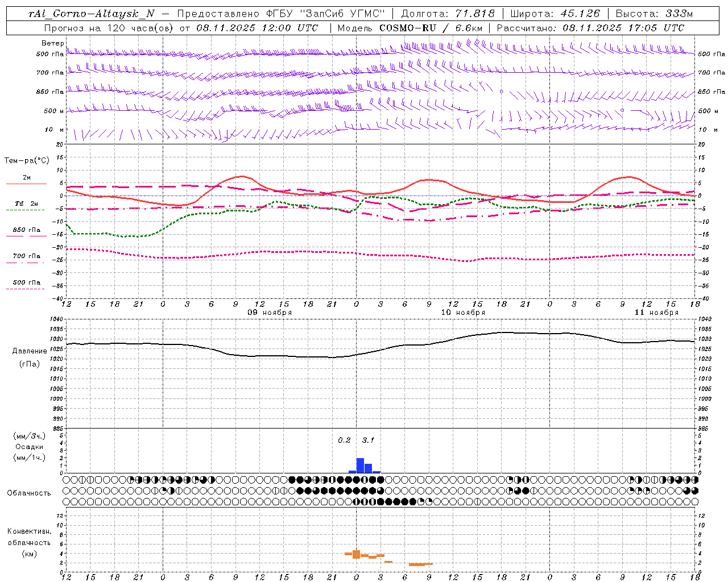The height and width of the screenshot is (582, 728).
Task: Click the left 985 pressure axis value
Action: (x=59, y=429)
